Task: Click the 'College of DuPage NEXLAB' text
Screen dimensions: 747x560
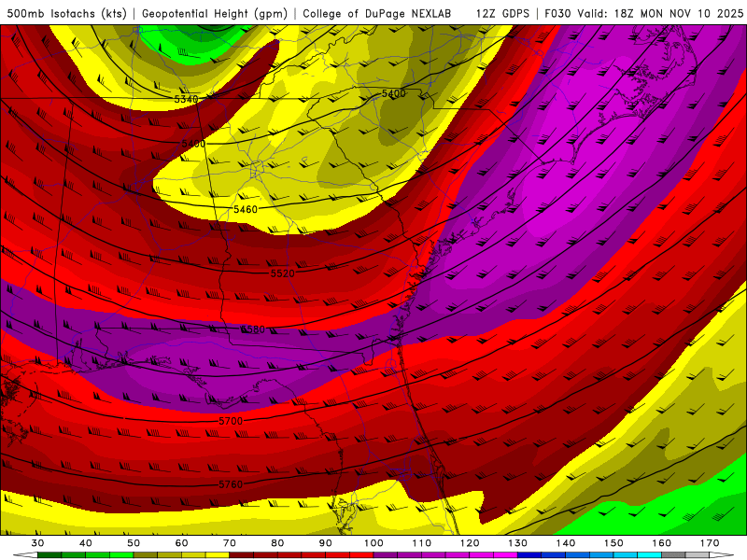Action: (x=377, y=14)
